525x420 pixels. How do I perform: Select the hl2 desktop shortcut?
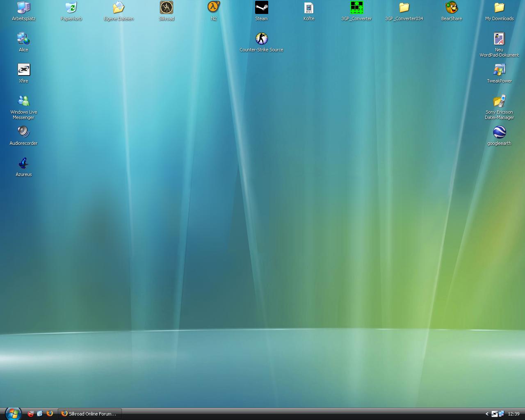214,8
